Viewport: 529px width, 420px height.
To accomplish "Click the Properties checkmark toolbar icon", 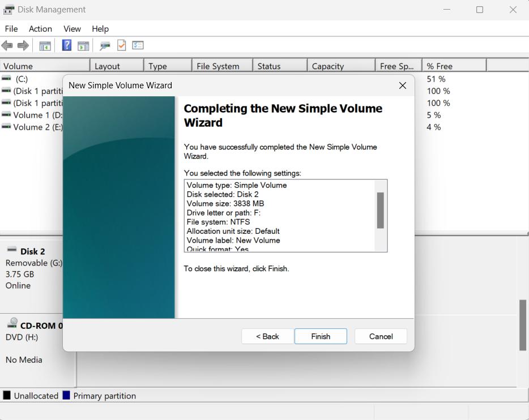I will (x=121, y=46).
